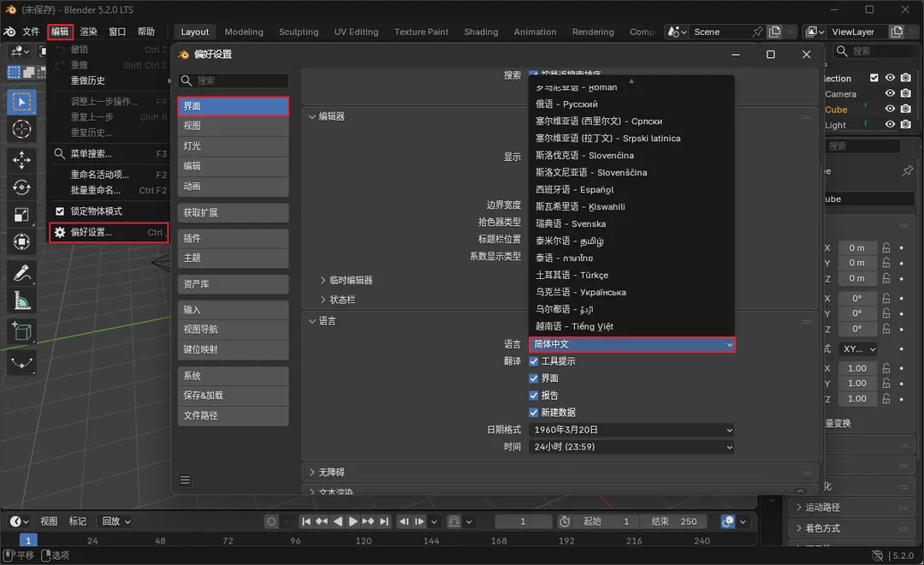This screenshot has height=565, width=924.
Task: Open the 回放 playback dropdown
Action: pos(115,521)
